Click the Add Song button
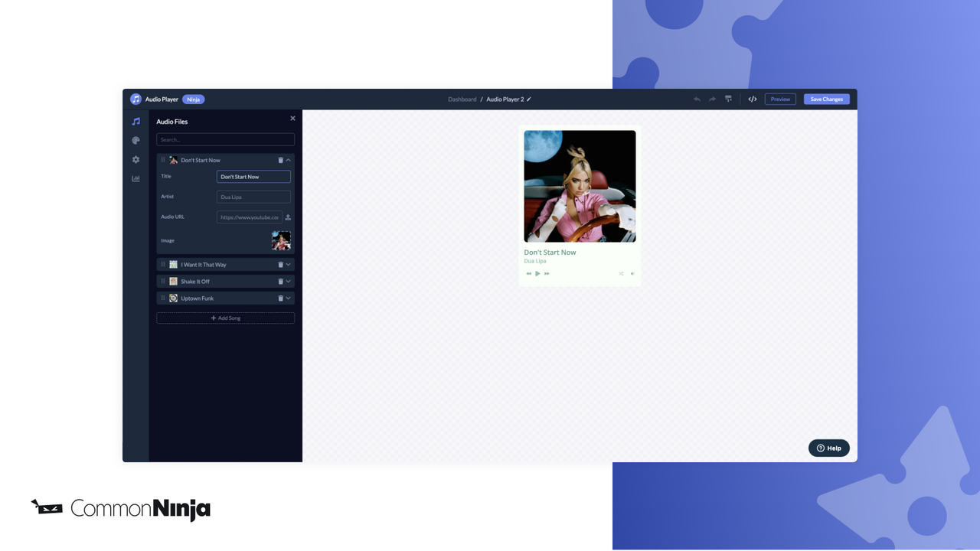This screenshot has width=980, height=551. tap(225, 318)
